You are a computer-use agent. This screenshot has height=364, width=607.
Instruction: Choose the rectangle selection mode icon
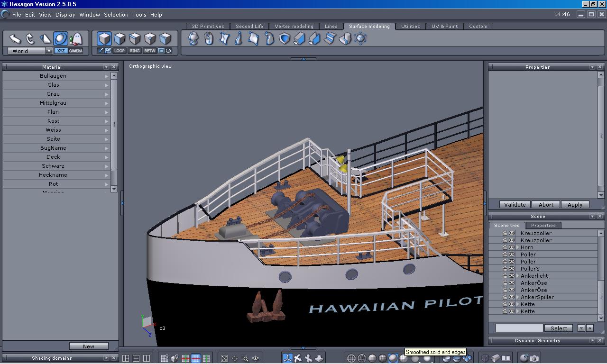click(161, 51)
